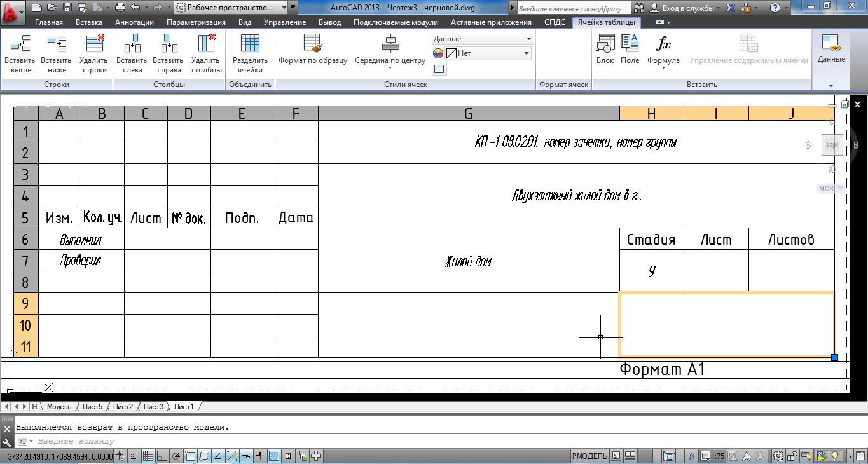The width and height of the screenshot is (868, 464).
Task: Switch to the Лист5 layout tab
Action: click(x=92, y=407)
